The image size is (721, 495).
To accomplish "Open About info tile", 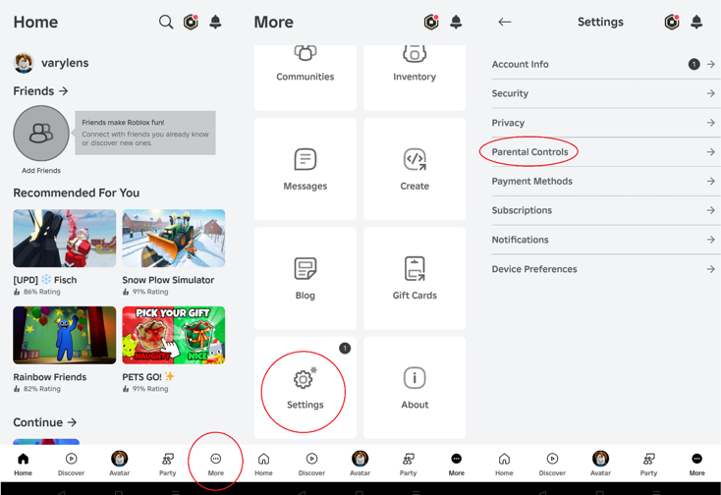I will point(414,387).
